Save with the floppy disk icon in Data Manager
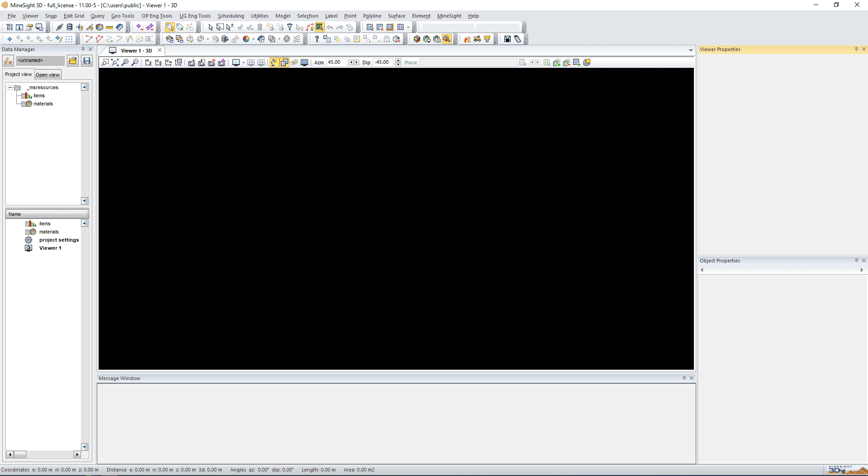Viewport: 868px width, 476px height. [87, 61]
